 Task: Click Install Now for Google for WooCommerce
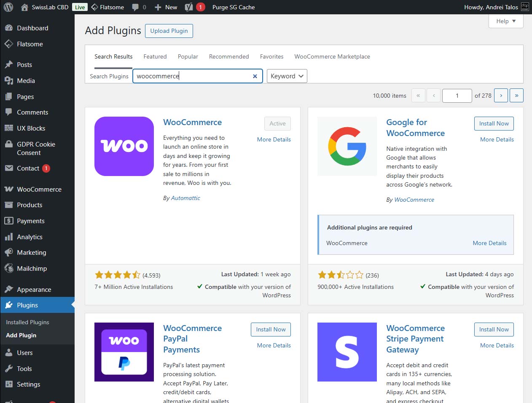[494, 123]
